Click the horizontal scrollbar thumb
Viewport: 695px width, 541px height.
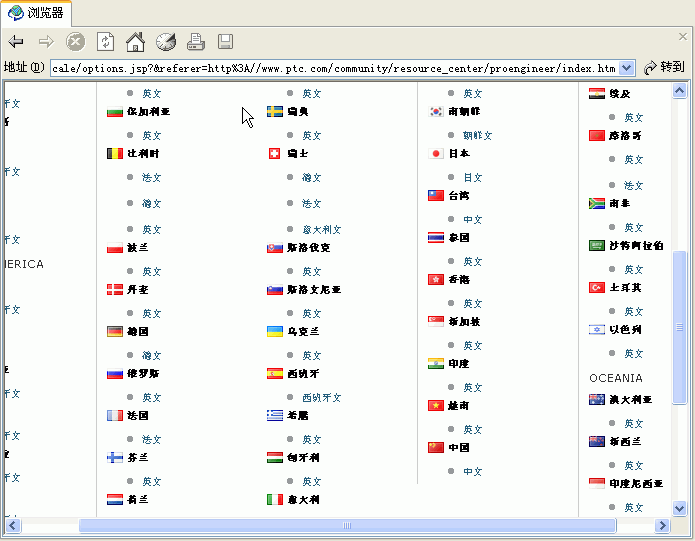click(348, 526)
